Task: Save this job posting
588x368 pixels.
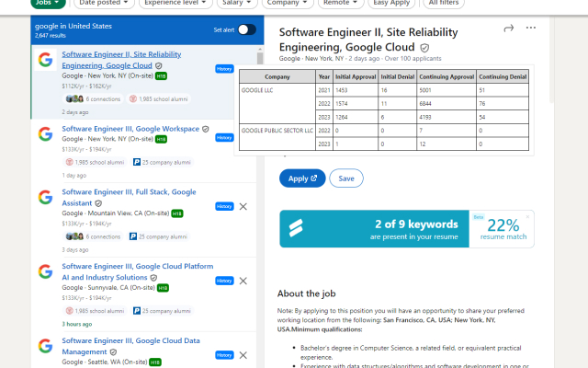Action: 346,178
